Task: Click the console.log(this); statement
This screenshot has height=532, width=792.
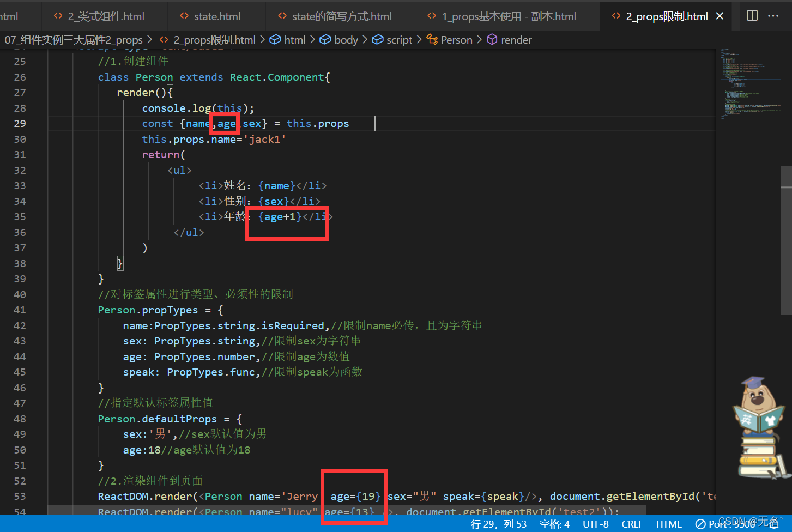Action: pyautogui.click(x=198, y=108)
